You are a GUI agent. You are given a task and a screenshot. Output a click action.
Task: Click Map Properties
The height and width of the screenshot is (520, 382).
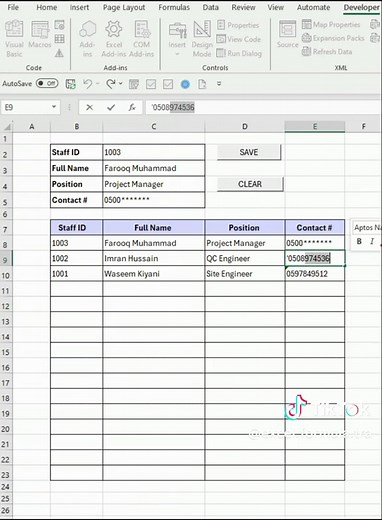click(331, 24)
